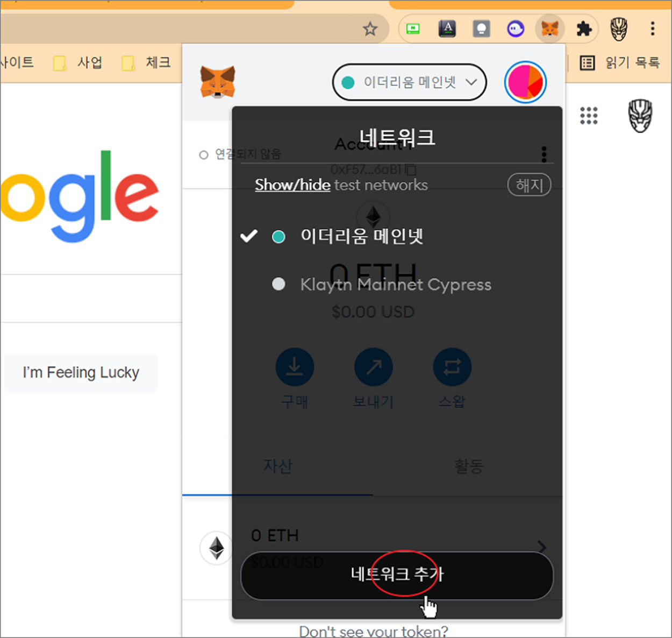The height and width of the screenshot is (638, 672).
Task: Click Show/hide test networks link
Action: [292, 185]
